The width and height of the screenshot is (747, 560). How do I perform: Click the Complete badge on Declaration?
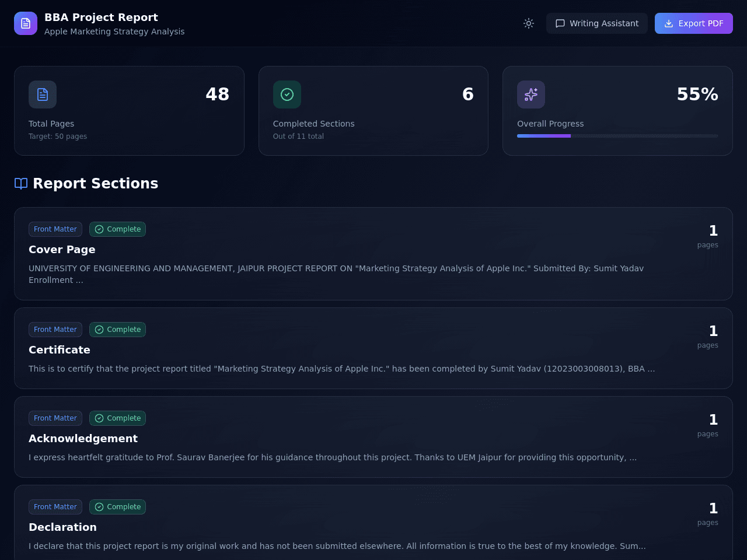[117, 507]
